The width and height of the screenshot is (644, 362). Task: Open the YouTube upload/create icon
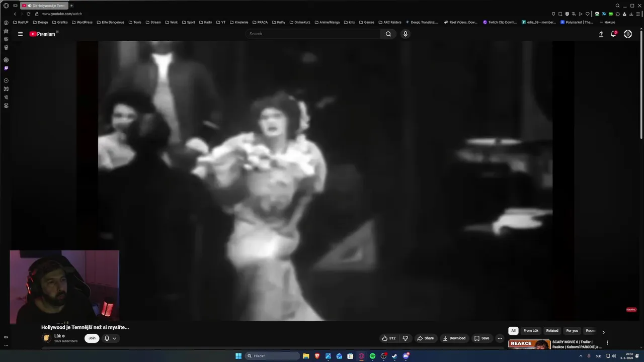click(x=601, y=34)
